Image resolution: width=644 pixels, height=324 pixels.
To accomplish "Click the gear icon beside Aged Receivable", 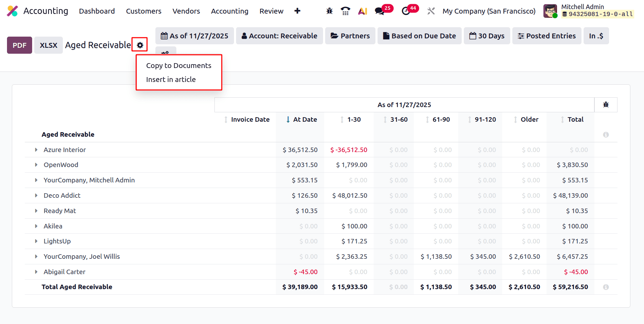I will [x=140, y=45].
